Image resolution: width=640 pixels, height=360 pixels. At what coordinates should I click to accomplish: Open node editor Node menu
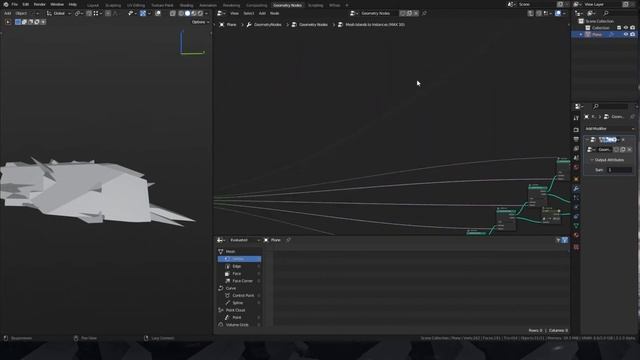point(275,13)
